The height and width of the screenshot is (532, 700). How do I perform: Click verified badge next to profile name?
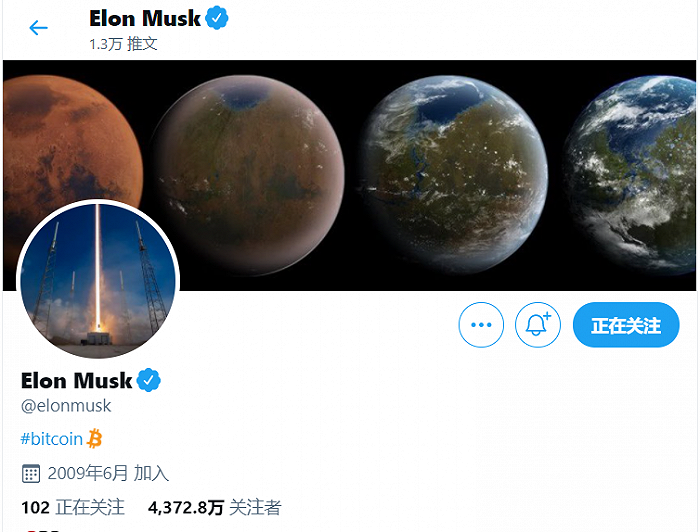(x=149, y=380)
